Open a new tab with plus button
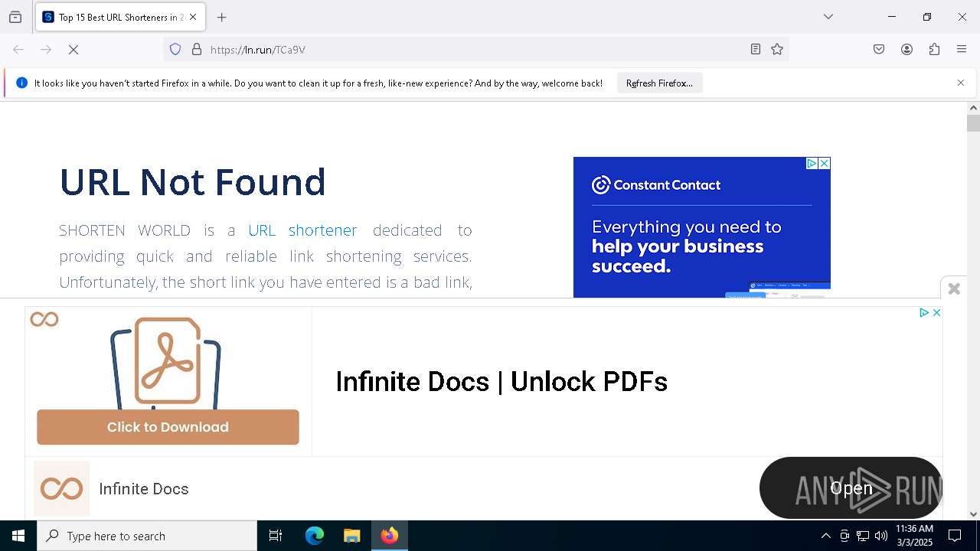Viewport: 980px width, 551px height. [x=222, y=17]
